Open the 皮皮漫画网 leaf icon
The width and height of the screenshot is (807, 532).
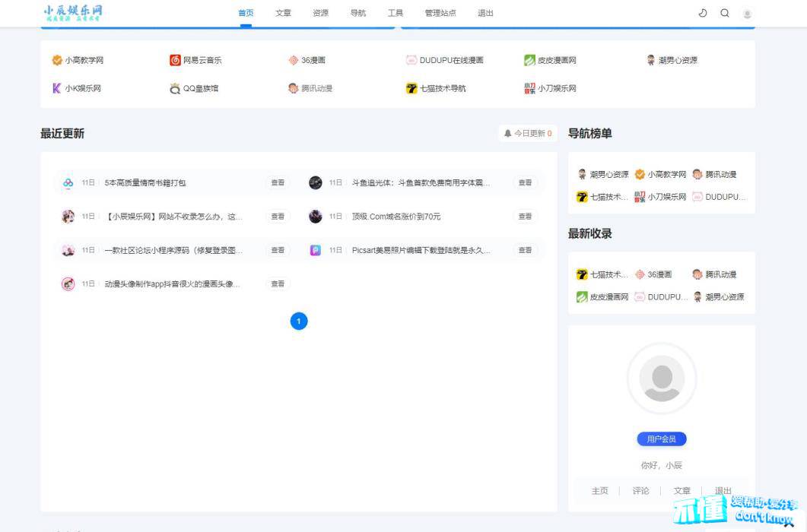(529, 60)
